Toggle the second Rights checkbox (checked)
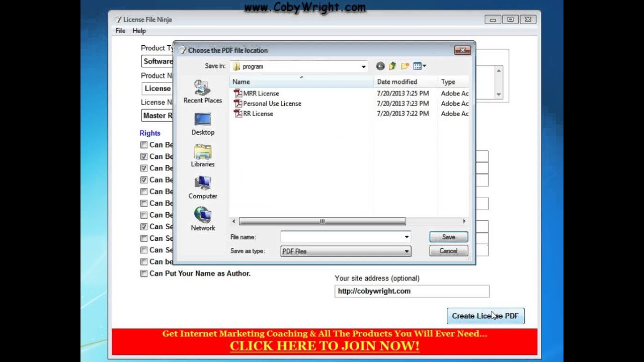 (x=144, y=156)
